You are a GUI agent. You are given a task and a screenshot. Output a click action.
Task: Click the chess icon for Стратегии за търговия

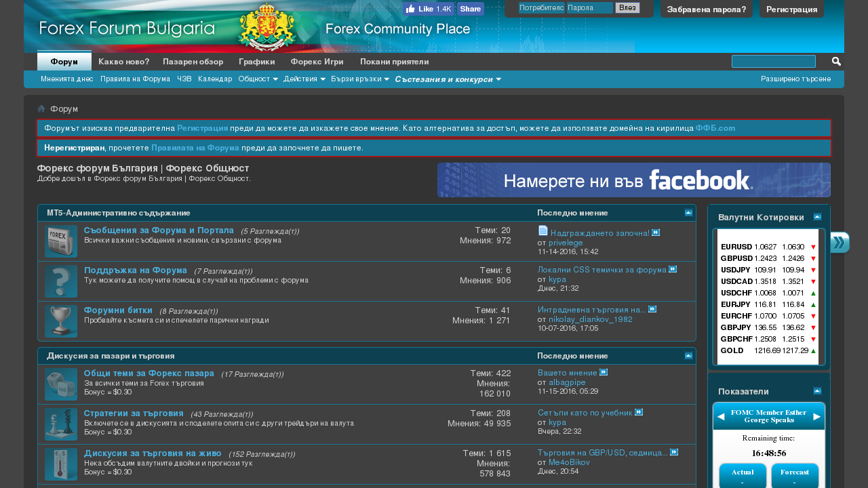61,424
